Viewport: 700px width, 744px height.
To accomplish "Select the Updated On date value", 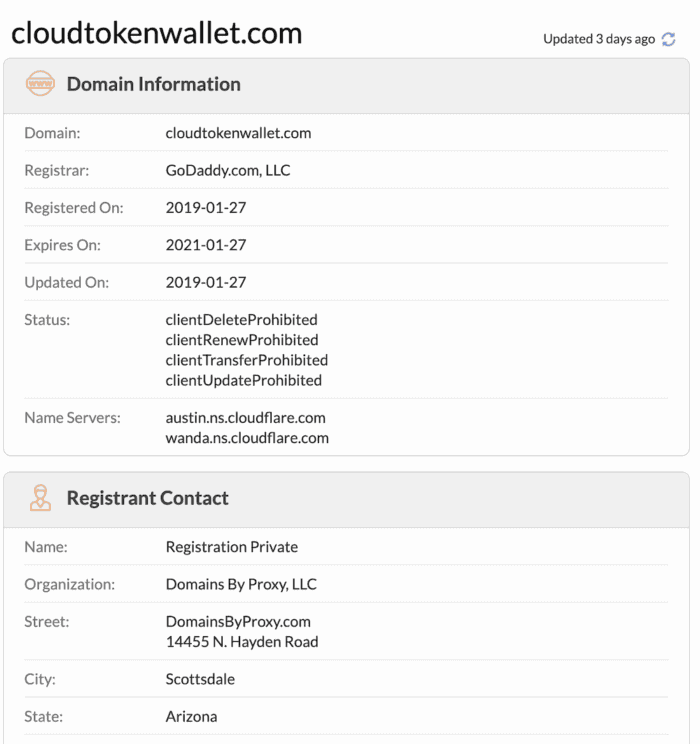I will pyautogui.click(x=205, y=282).
